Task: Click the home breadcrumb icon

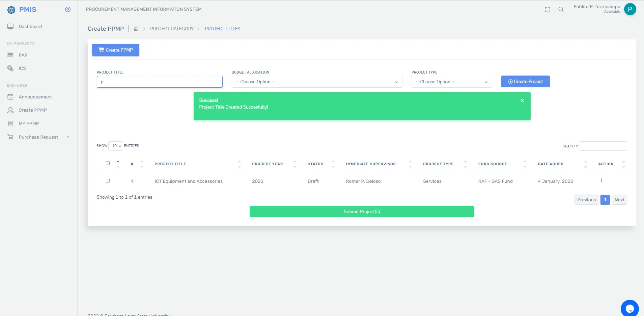Action: coord(136,29)
